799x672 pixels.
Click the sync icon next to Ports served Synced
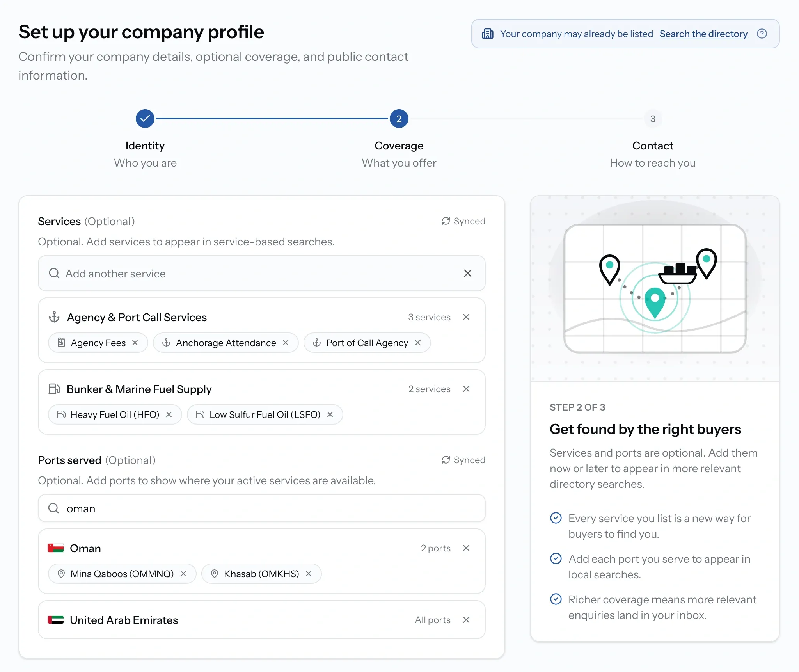tap(446, 460)
